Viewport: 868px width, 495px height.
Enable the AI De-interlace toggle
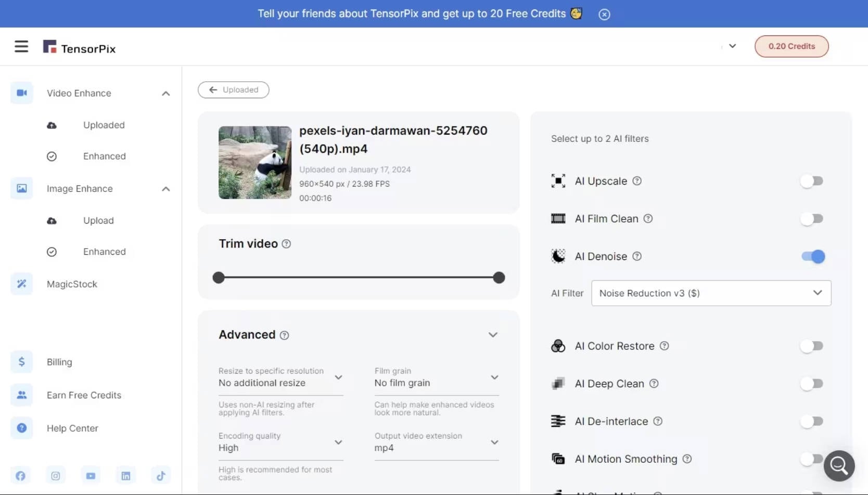pos(812,421)
